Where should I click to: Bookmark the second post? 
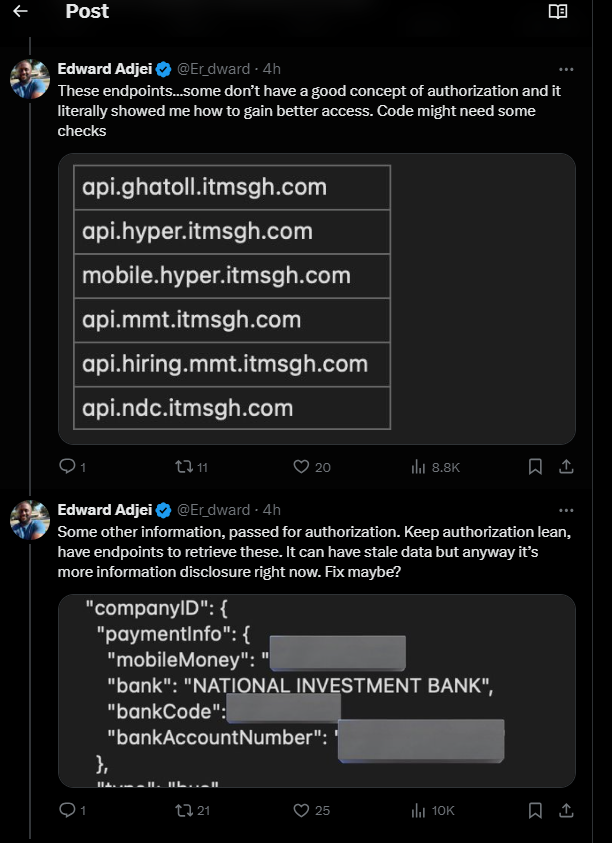(535, 810)
